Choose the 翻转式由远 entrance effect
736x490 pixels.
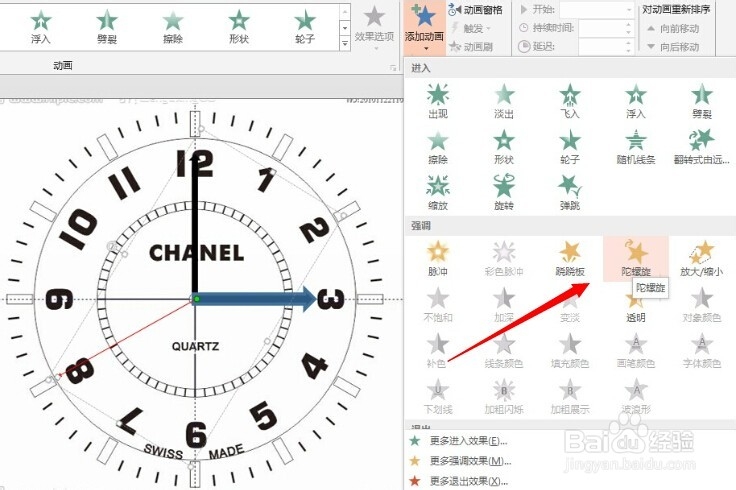702,147
